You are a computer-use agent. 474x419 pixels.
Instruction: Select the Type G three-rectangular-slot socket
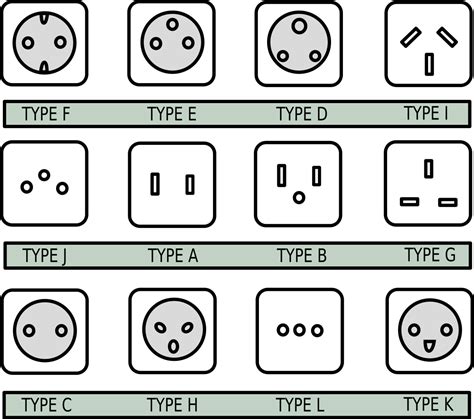[428, 184]
